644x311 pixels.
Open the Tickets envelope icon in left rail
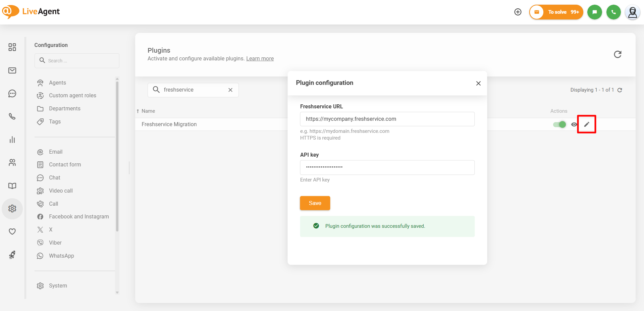[x=12, y=70]
